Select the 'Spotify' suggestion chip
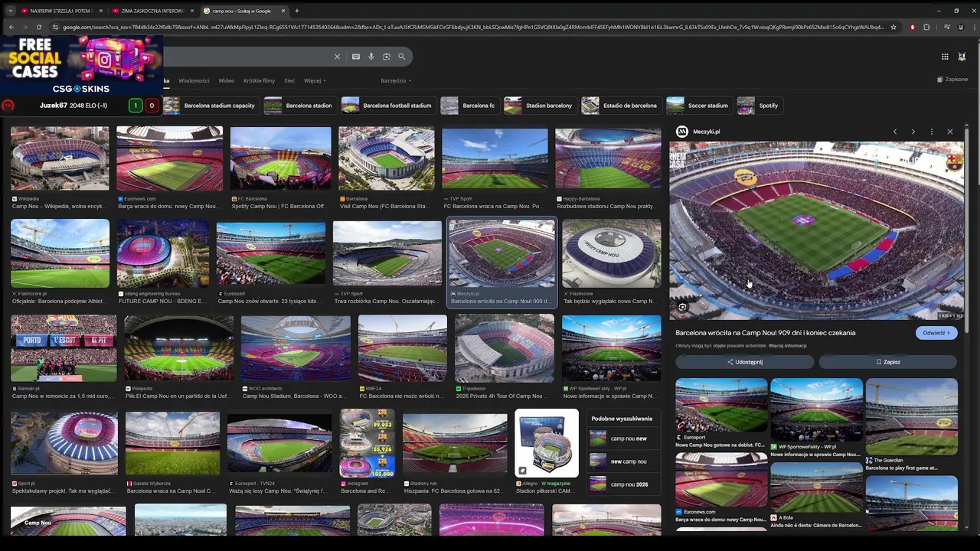Screen dimensions: 980x551 tap(759, 106)
